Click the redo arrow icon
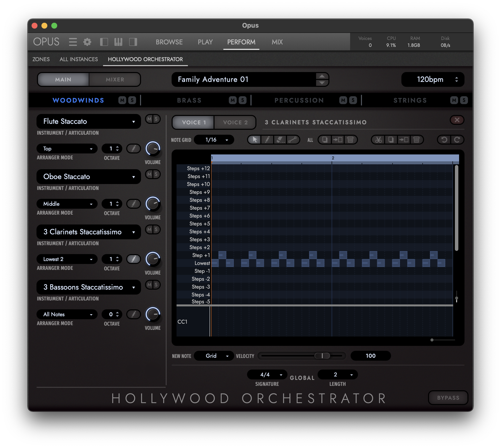The height and width of the screenshot is (448, 501). click(457, 140)
